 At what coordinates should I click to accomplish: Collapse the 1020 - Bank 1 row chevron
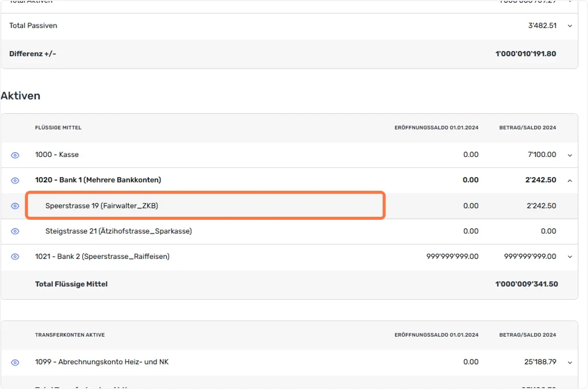coord(570,181)
